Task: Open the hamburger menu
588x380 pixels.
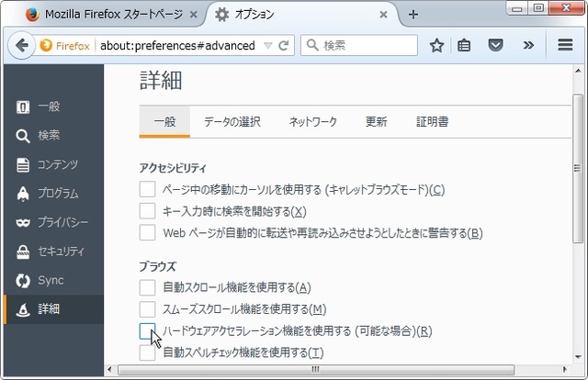Action: click(x=565, y=45)
